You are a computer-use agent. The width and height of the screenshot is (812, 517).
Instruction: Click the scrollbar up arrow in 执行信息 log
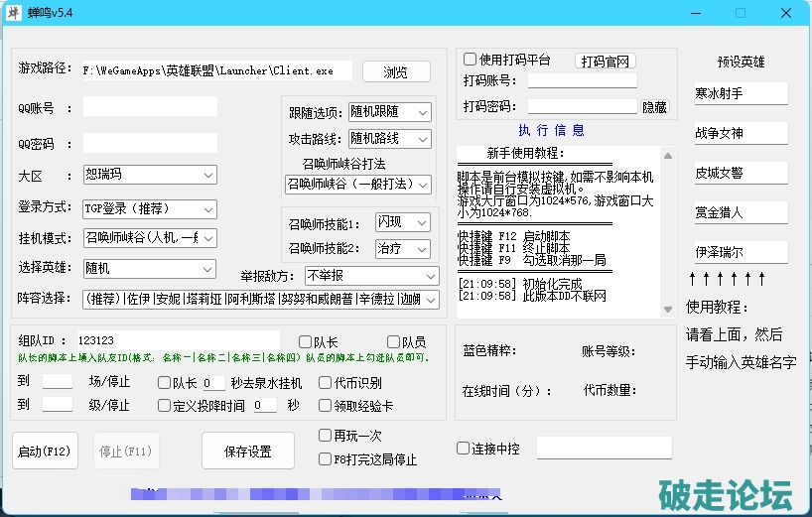click(667, 154)
